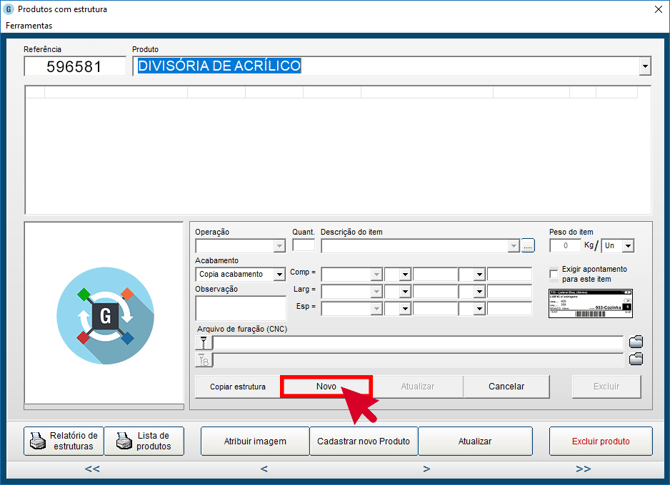Click the Excluir produto button
This screenshot has height=485, width=670.
(601, 441)
